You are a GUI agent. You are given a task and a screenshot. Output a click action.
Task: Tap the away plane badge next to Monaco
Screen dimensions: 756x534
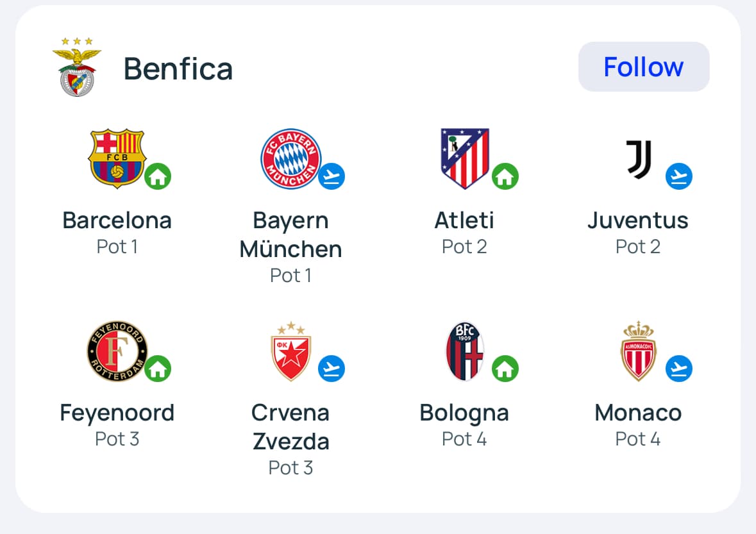pos(679,369)
